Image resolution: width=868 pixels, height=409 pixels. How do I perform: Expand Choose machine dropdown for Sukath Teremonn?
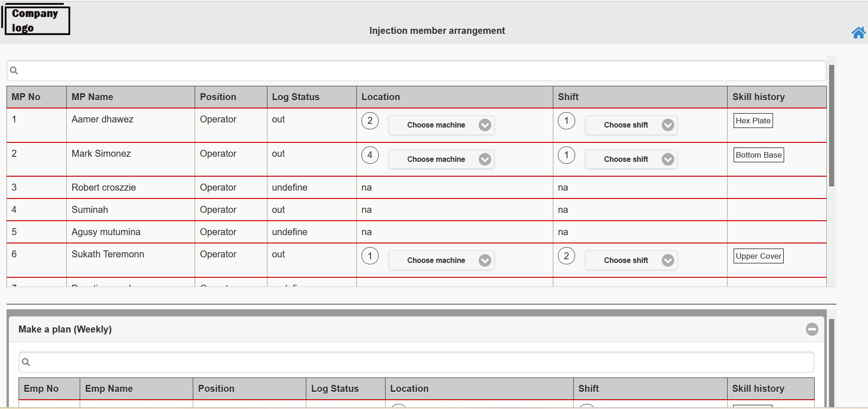(x=441, y=261)
